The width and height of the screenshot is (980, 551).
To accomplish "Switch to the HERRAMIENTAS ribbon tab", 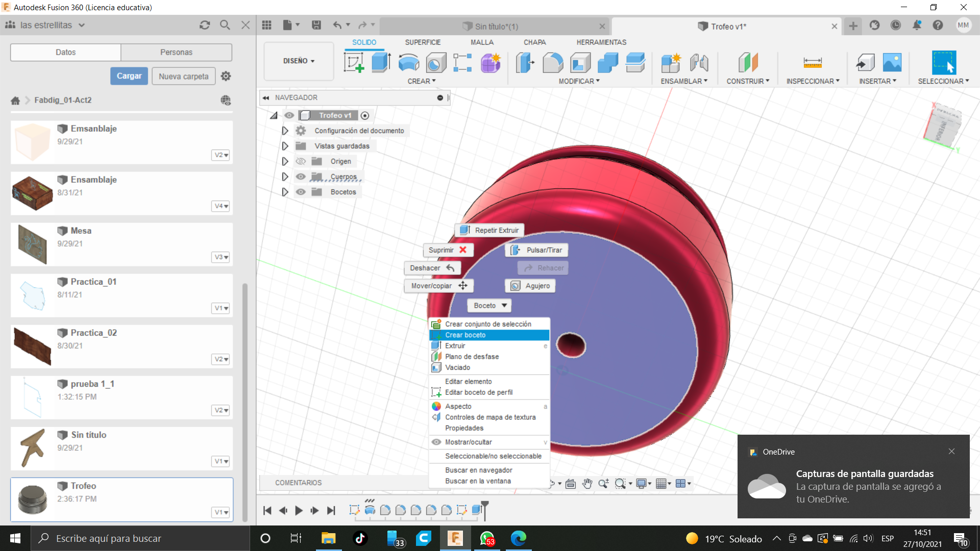I will coord(601,42).
